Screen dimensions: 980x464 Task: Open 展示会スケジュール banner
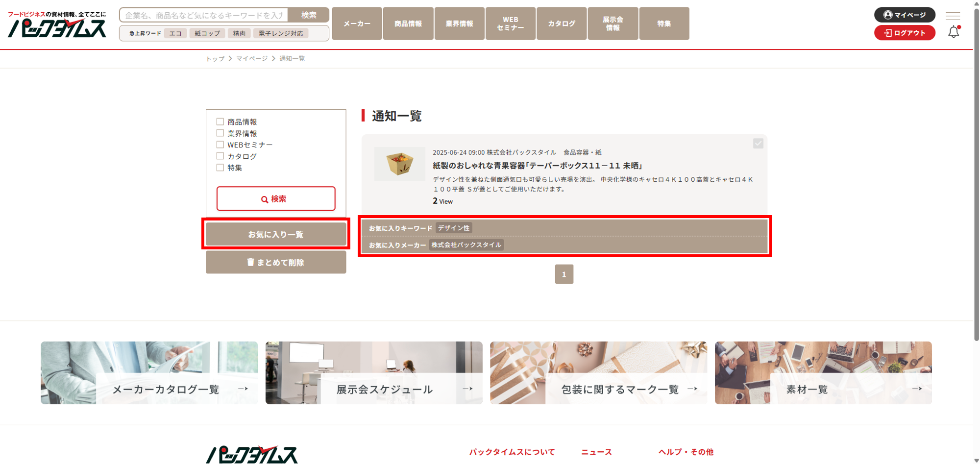374,373
